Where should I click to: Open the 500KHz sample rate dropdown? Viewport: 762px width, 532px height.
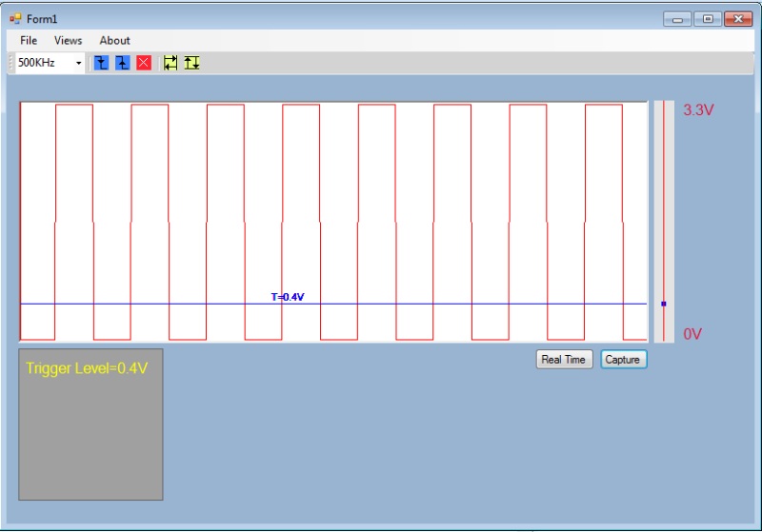coord(78,63)
